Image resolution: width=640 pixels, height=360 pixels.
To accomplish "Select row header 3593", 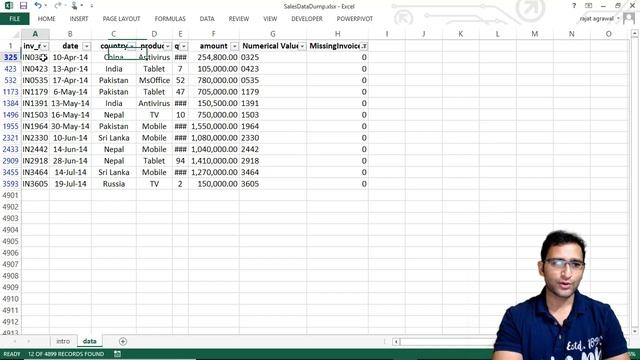I will click(x=10, y=184).
